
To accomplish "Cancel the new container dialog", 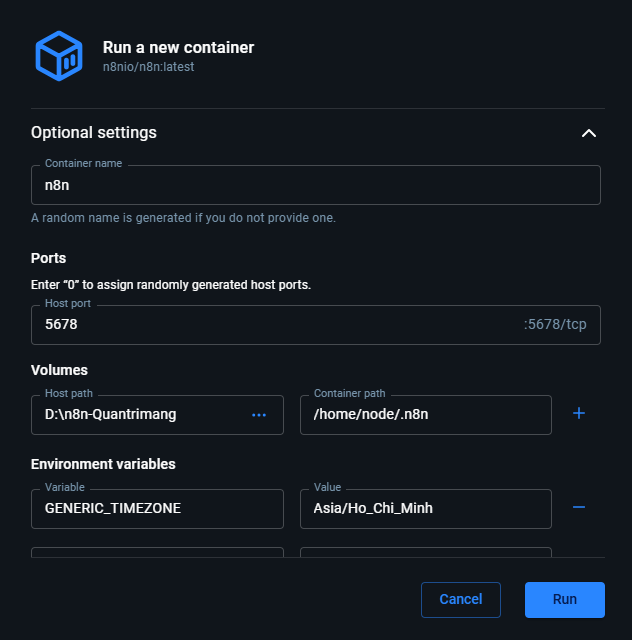I will click(x=460, y=600).
